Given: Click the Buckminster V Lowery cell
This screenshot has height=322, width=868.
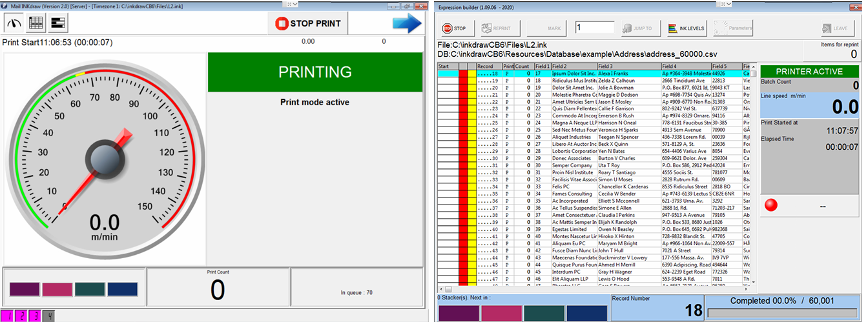Looking at the screenshot, I should click(x=628, y=257).
